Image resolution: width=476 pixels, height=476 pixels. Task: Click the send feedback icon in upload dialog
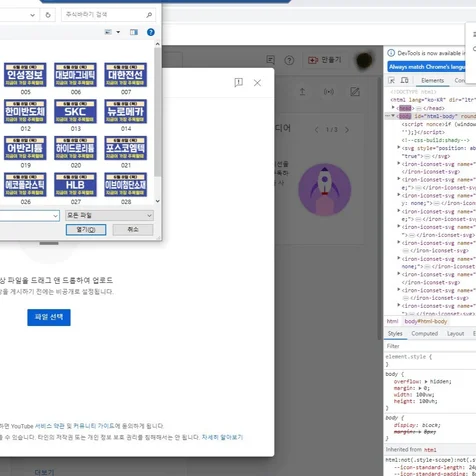pyautogui.click(x=238, y=82)
